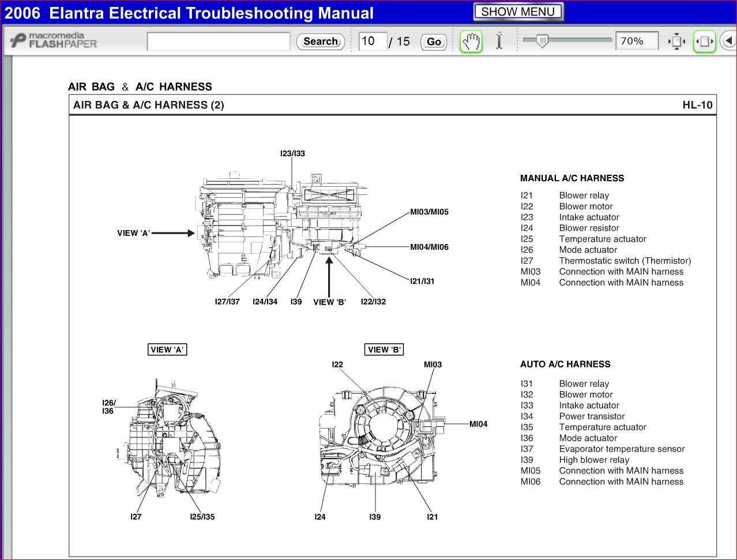Screen dimensions: 737x560
Task: Click the I24/I34 diagram label
Action: tap(265, 302)
